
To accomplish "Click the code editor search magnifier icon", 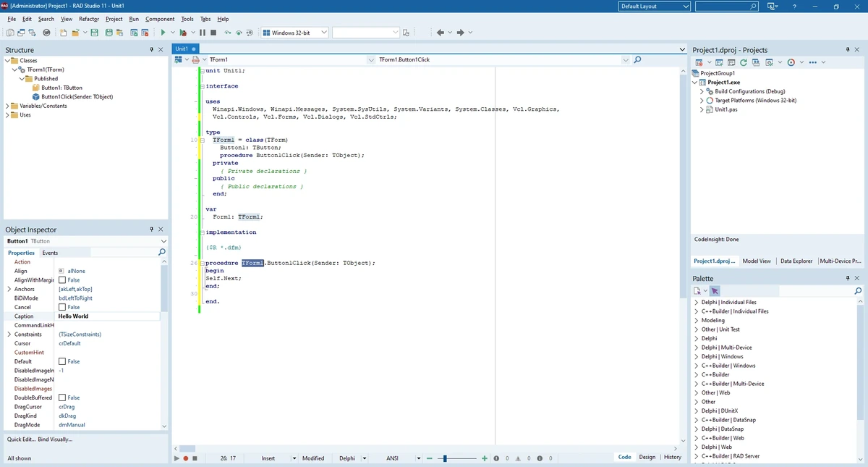I will coord(637,59).
